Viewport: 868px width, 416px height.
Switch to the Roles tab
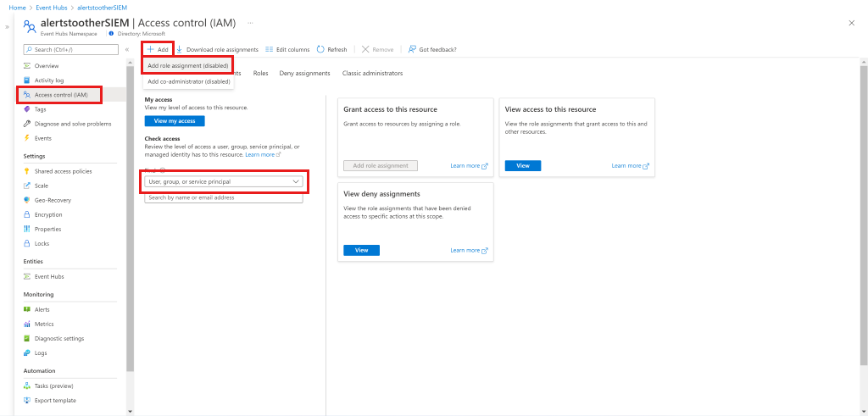tap(261, 73)
